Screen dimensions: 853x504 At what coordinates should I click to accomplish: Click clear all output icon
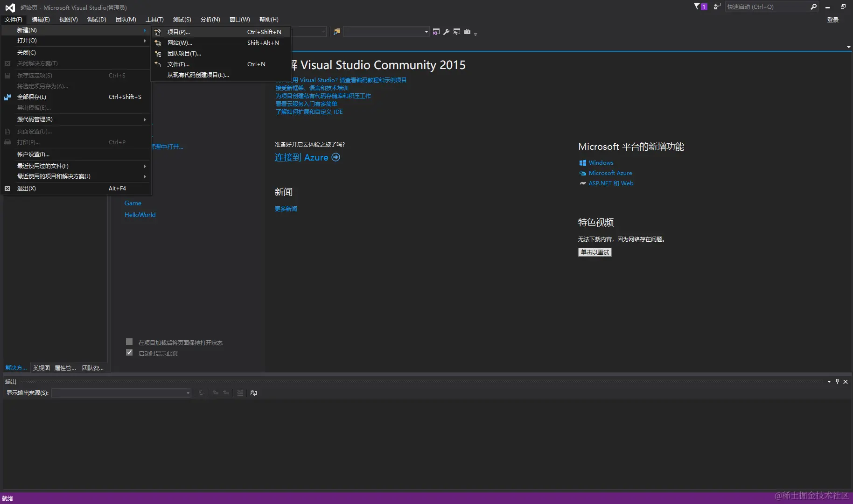[240, 393]
